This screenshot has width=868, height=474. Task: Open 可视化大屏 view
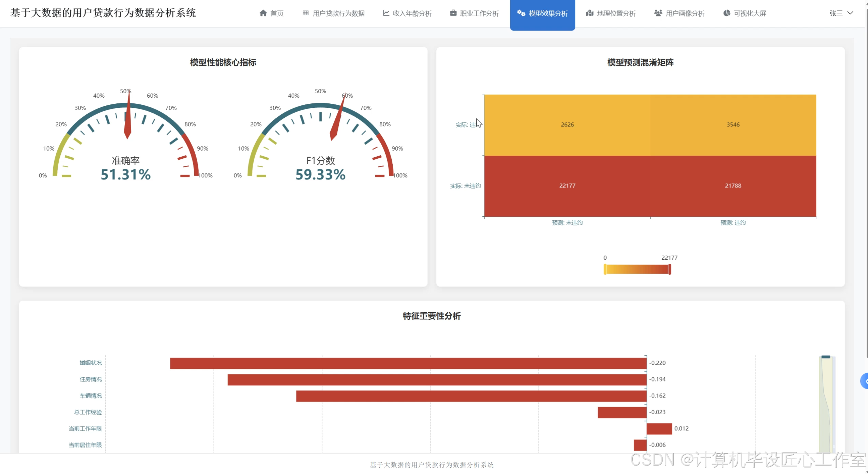pos(745,13)
